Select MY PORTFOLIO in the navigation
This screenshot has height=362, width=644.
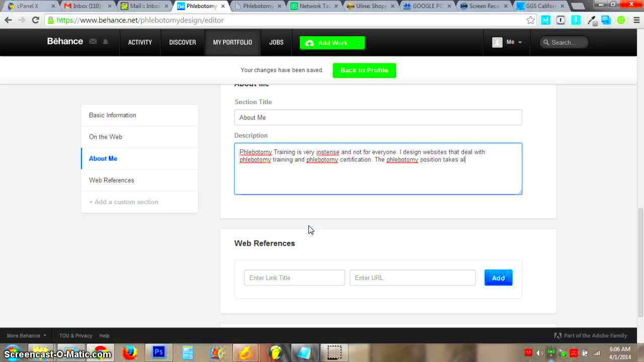[232, 42]
